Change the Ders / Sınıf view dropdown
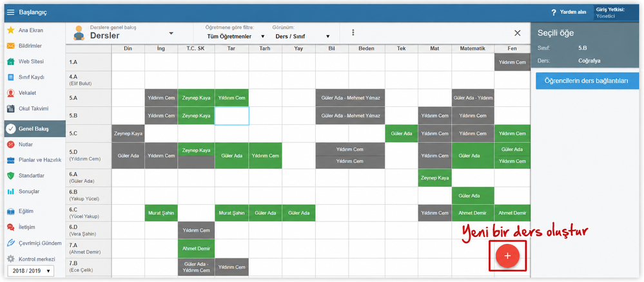Viewport: 644px width, 282px height. 301,36
